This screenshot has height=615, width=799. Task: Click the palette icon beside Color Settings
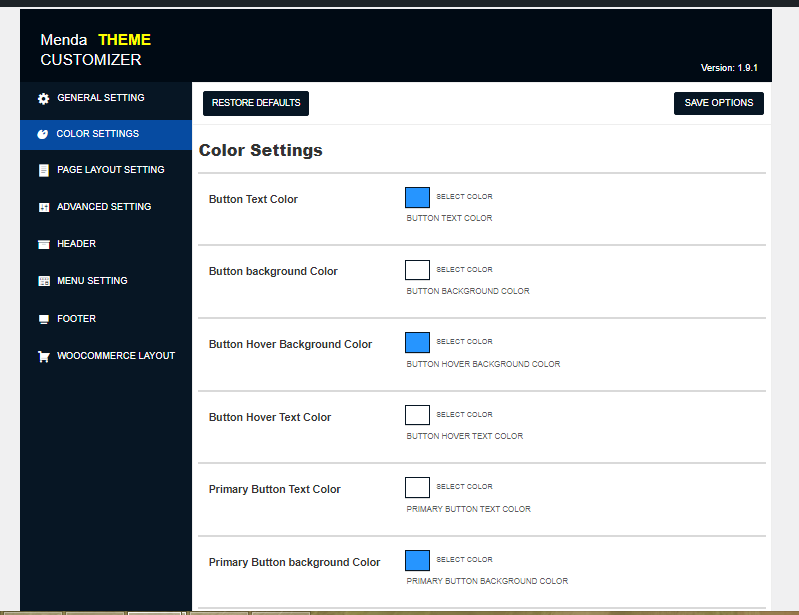(x=42, y=134)
